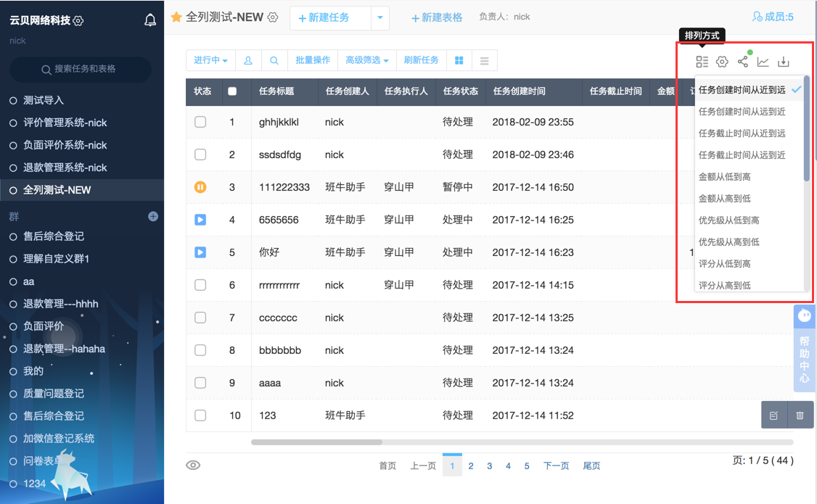Open the 高级筛选 dropdown

click(x=366, y=60)
